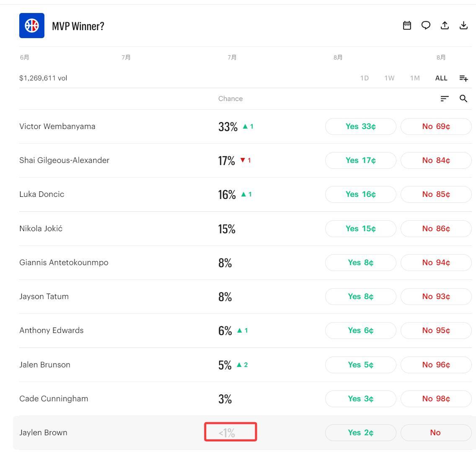
Task: Click the search magnifier icon
Action: (x=463, y=98)
